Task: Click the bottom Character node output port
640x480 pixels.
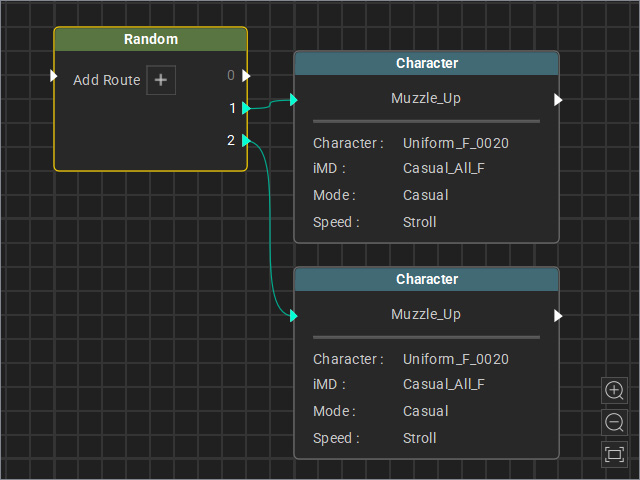Action: pos(558,316)
